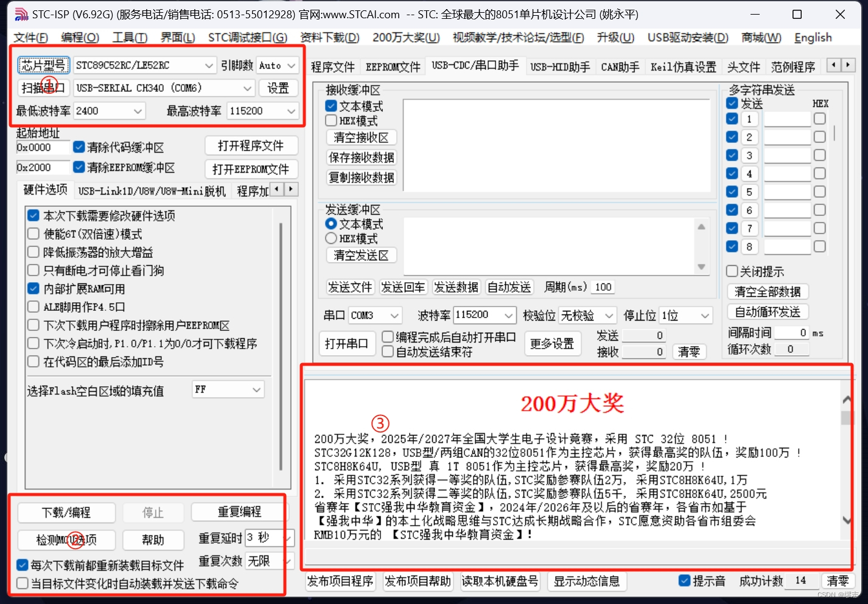Click the STC-ISP app icon in title bar

coord(21,14)
